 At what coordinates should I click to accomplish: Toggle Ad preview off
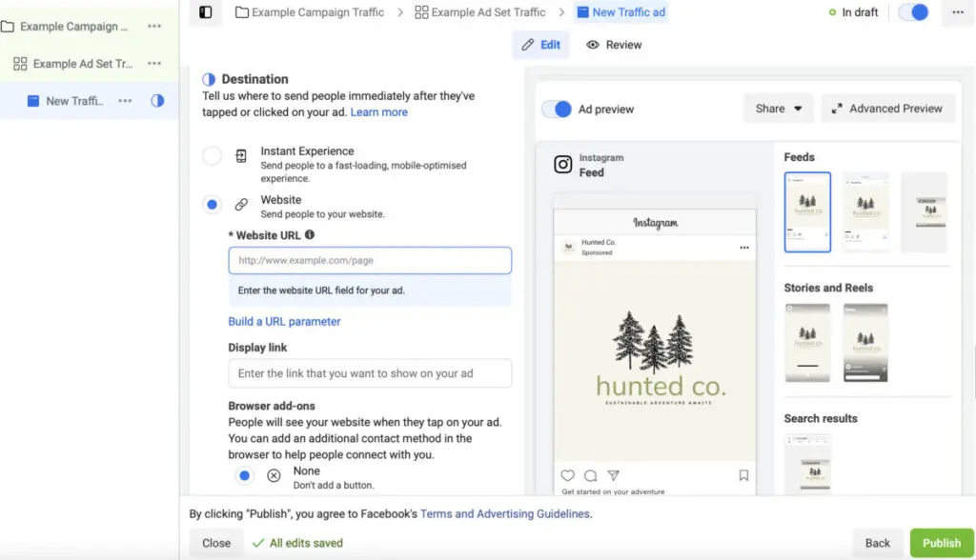tap(556, 109)
